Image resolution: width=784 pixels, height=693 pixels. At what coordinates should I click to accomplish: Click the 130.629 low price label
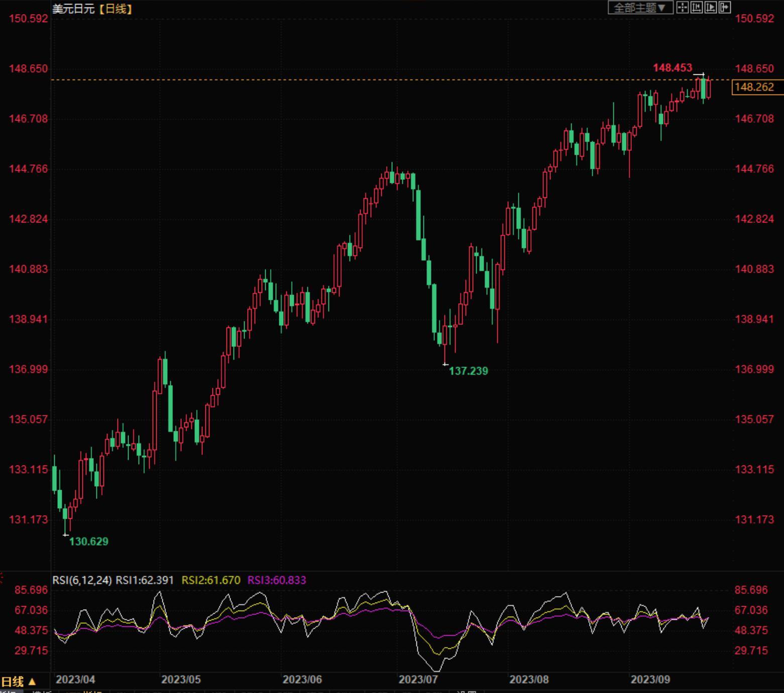(x=88, y=541)
